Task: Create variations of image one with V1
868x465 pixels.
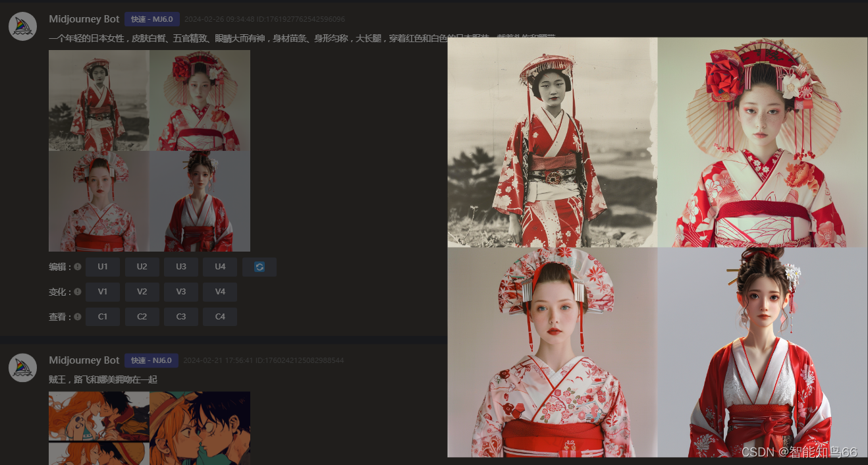Action: coord(103,292)
